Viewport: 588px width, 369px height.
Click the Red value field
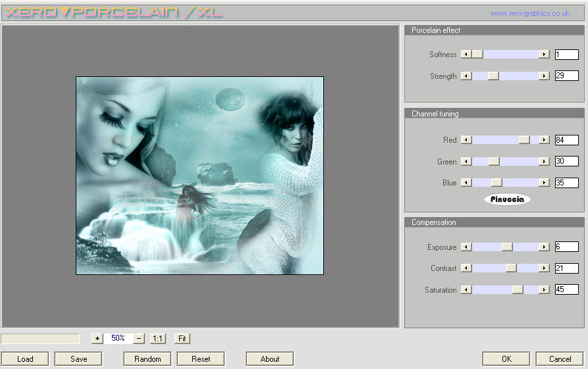point(567,139)
